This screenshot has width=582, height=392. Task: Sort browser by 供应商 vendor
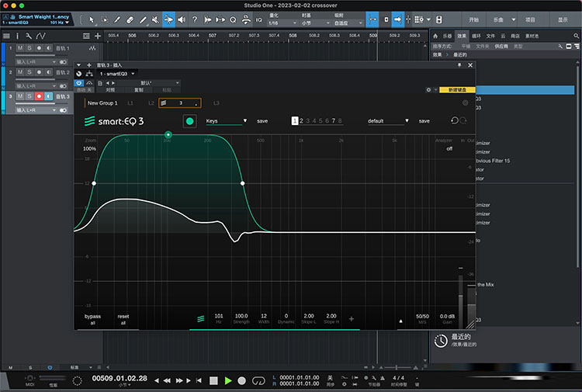501,47
